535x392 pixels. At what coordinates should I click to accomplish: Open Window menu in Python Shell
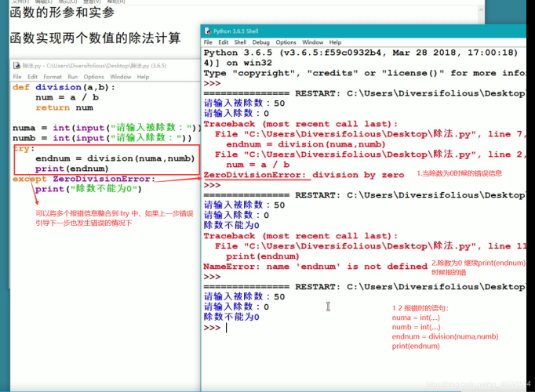click(312, 42)
